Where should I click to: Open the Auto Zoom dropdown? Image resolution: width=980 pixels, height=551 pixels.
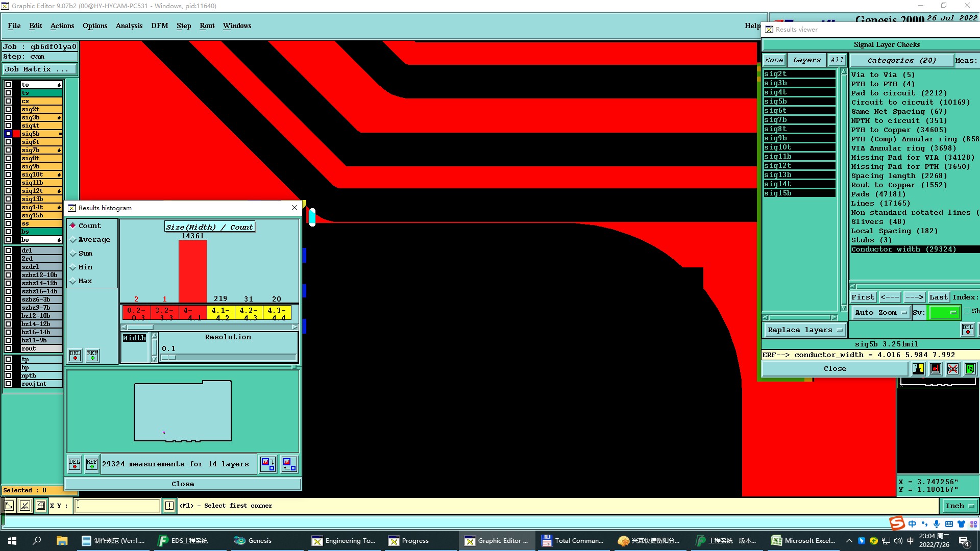880,313
